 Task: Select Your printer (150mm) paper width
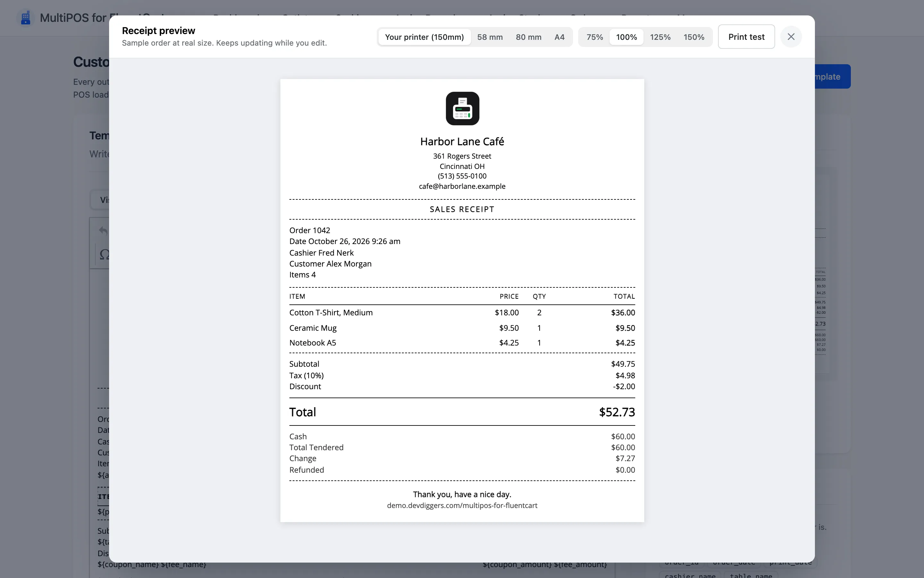tap(424, 37)
